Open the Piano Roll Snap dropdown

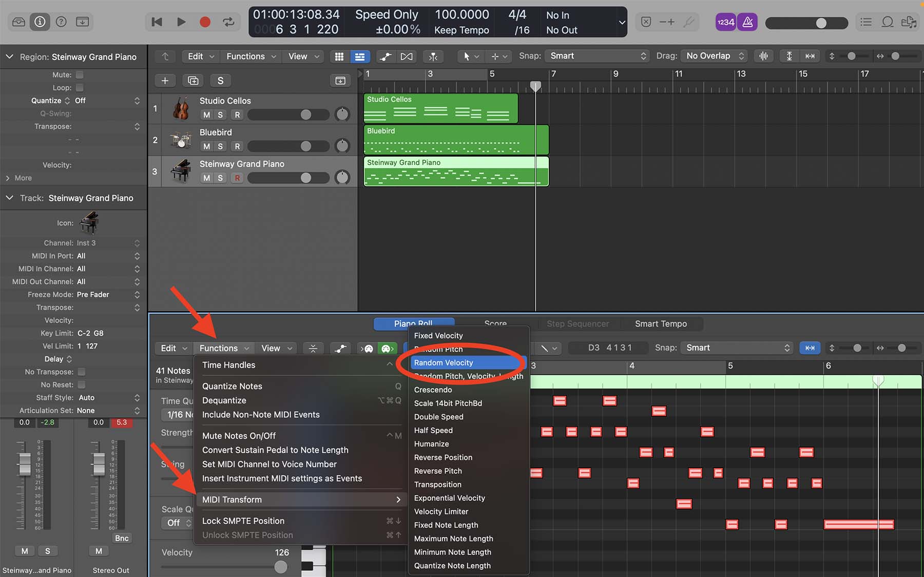pos(737,348)
